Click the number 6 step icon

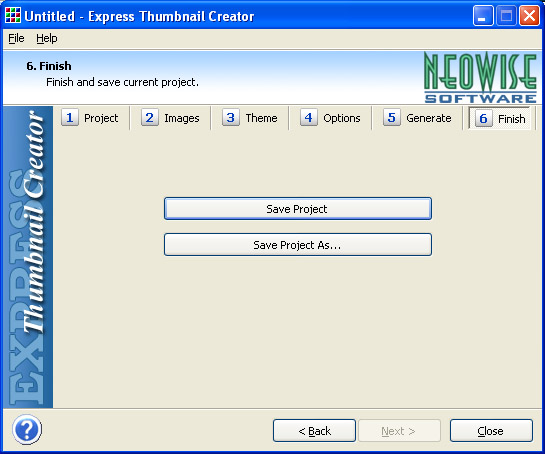(483, 118)
